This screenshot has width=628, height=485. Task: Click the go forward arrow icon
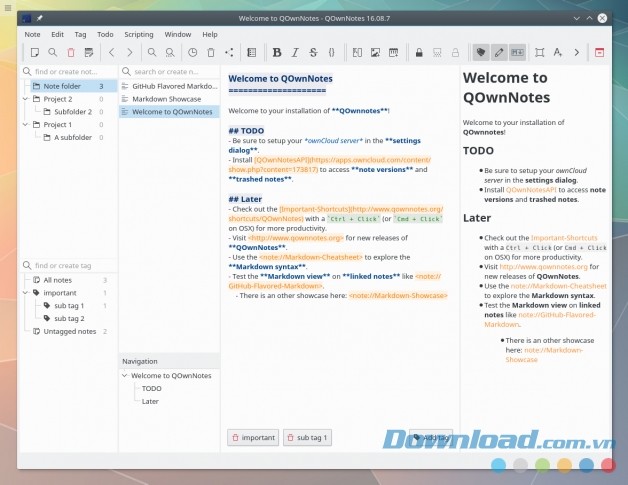pyautogui.click(x=128, y=52)
